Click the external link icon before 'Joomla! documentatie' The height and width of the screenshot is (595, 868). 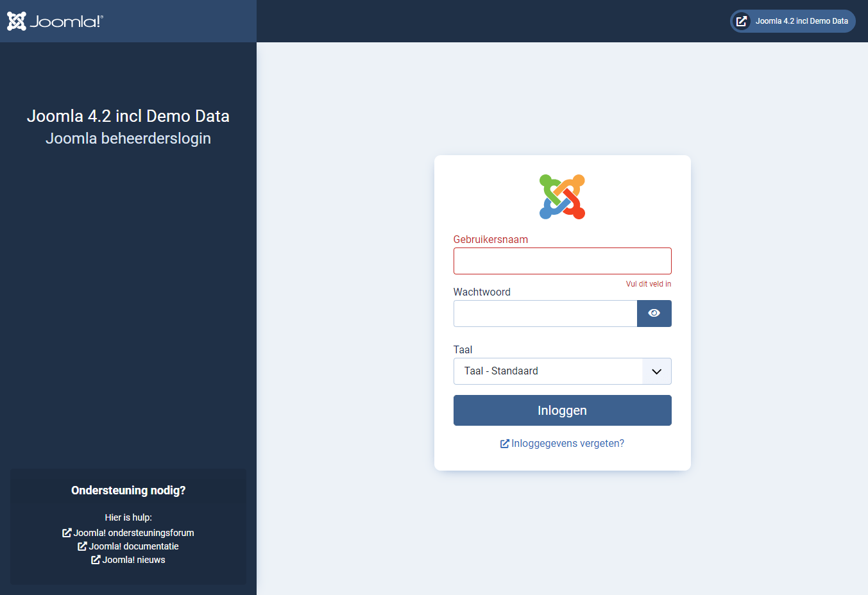point(81,546)
